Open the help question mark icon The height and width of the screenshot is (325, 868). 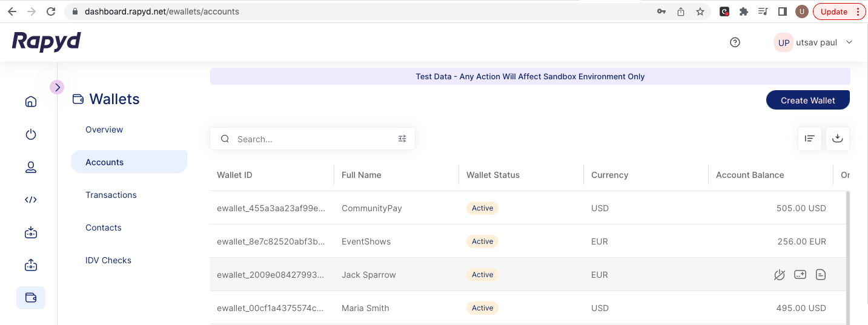click(735, 42)
